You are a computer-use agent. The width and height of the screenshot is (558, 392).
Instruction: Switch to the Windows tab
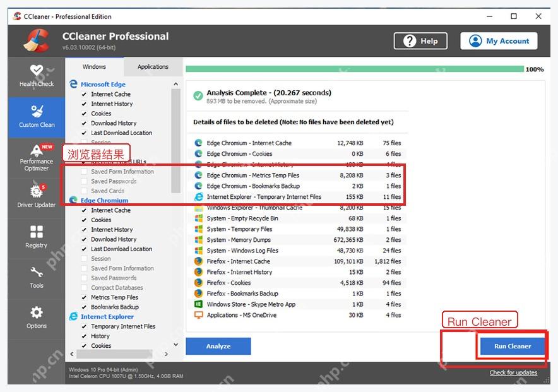click(x=94, y=66)
